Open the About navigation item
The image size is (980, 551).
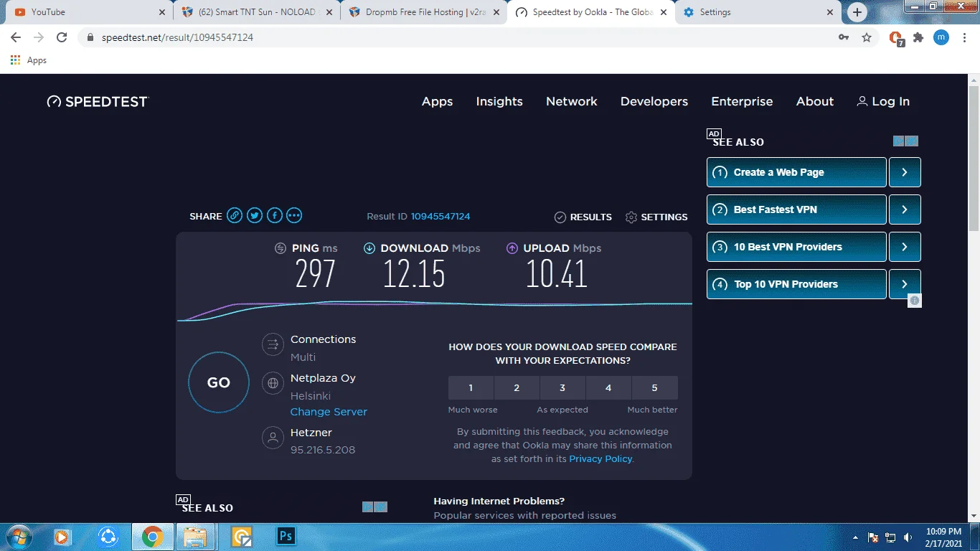coord(815,101)
